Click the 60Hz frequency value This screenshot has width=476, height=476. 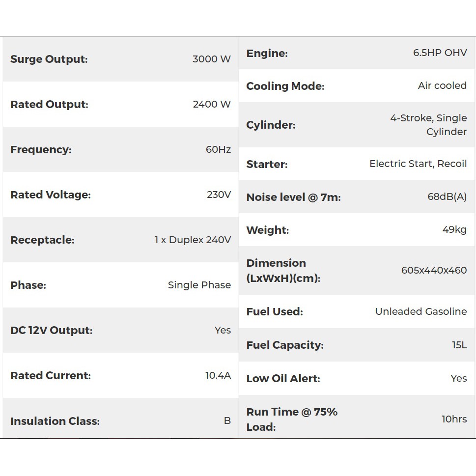tap(218, 150)
